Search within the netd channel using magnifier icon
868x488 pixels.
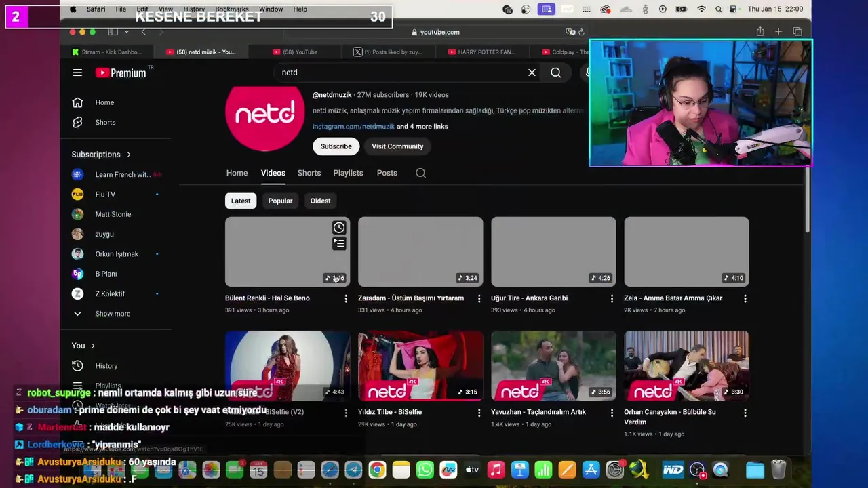point(420,173)
